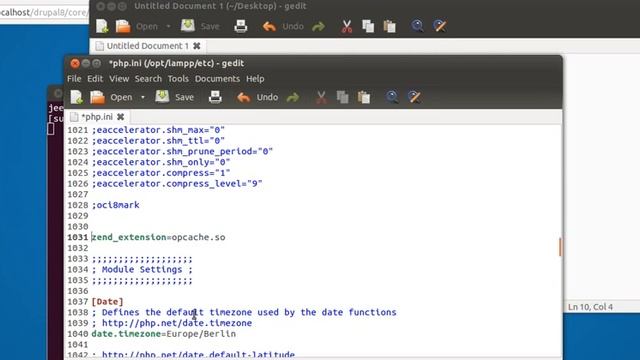The height and width of the screenshot is (360, 640).
Task: Click Paste icon in Untitled Document window
Action: [389, 26]
